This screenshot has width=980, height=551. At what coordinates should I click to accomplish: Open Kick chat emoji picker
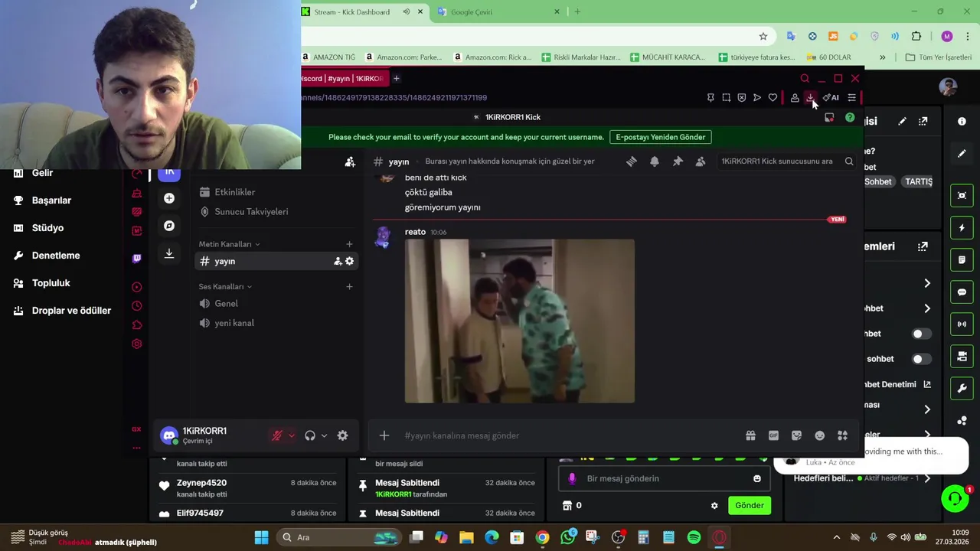757,479
